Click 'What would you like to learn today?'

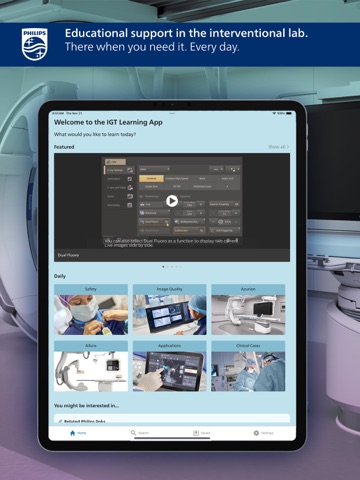[x=95, y=134]
